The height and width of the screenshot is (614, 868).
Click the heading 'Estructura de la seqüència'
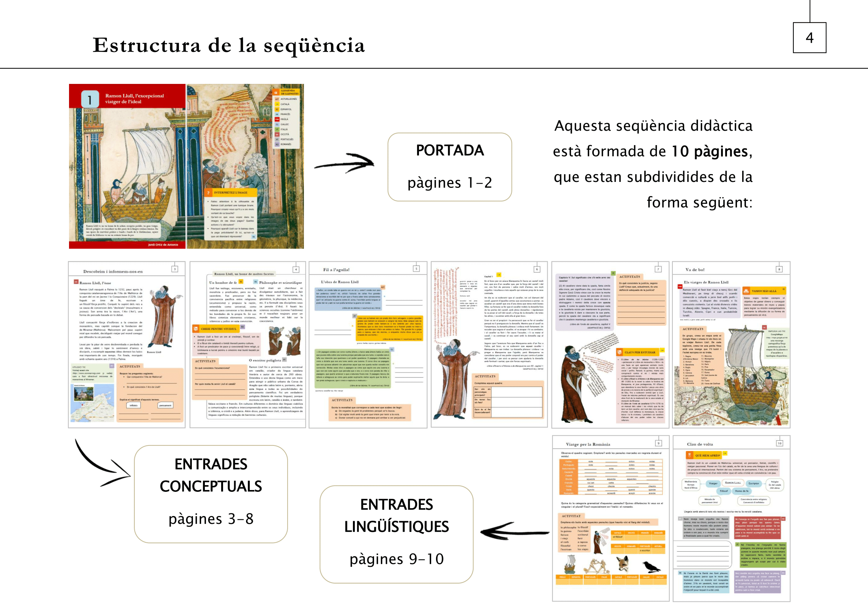pyautogui.click(x=229, y=45)
